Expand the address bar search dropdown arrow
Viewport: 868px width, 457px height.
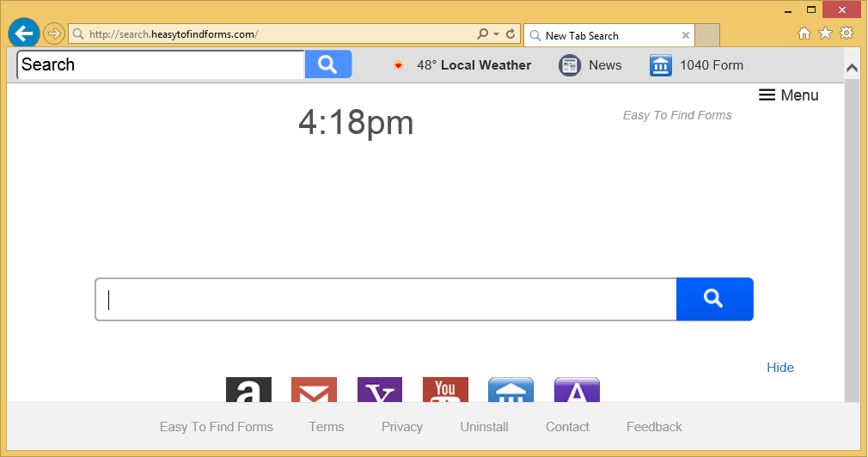496,34
